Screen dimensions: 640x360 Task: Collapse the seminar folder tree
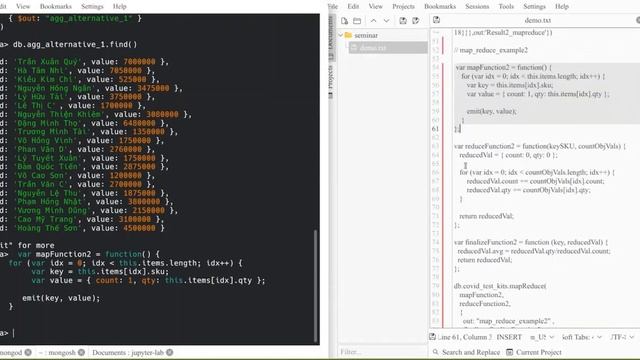pyautogui.click(x=340, y=35)
